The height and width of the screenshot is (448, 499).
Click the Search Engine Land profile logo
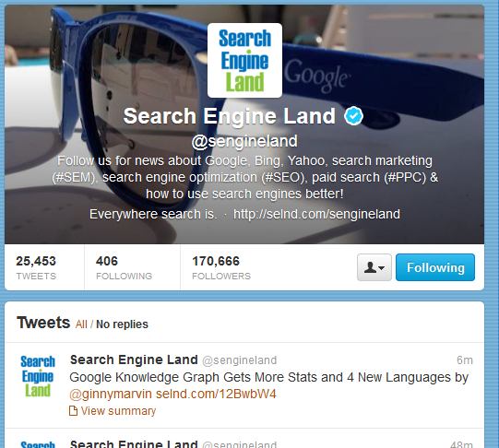[244, 61]
